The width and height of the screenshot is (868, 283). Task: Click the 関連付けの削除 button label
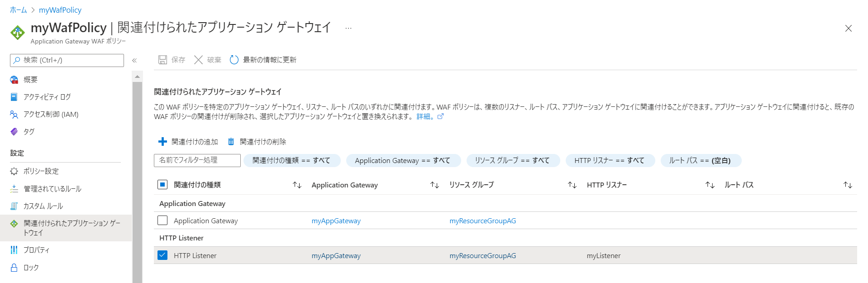pyautogui.click(x=263, y=142)
